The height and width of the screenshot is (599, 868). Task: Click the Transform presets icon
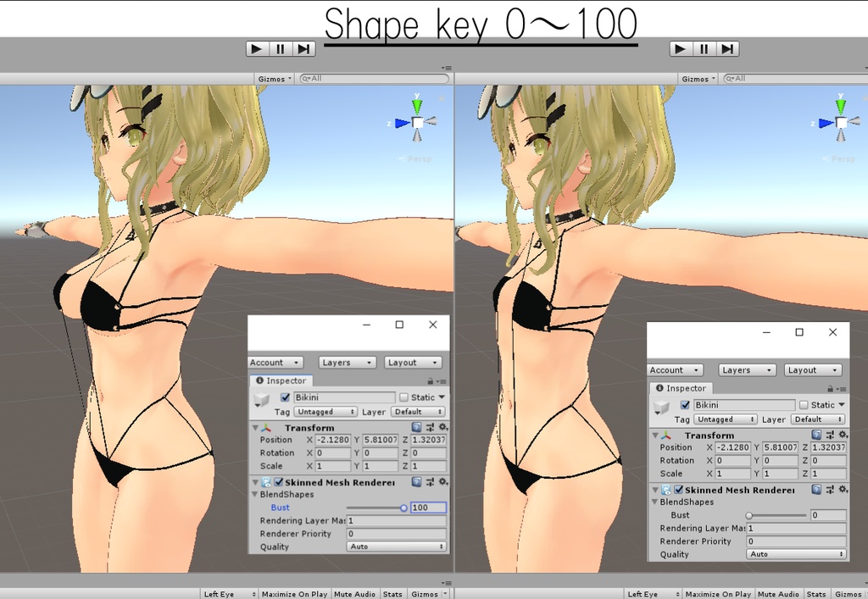click(430, 428)
